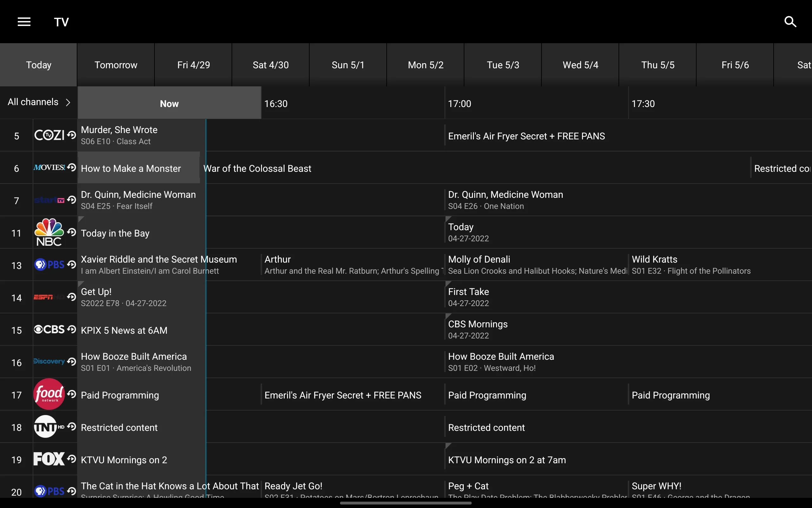812x508 pixels.
Task: Select the MOVIES! channel logo
Action: click(x=49, y=167)
